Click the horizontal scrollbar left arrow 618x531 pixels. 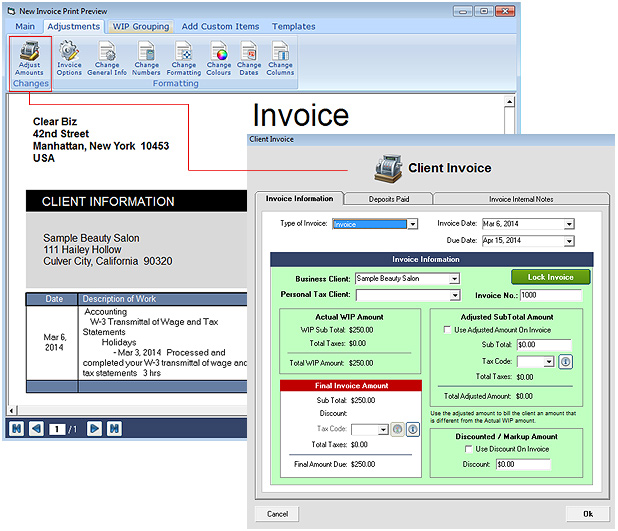(11, 410)
